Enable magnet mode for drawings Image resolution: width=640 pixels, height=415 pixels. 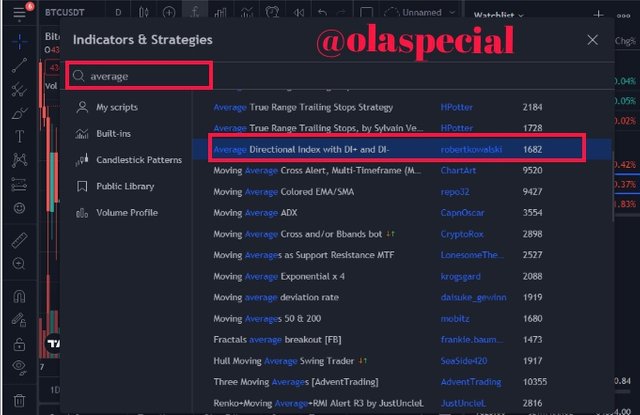(20, 296)
